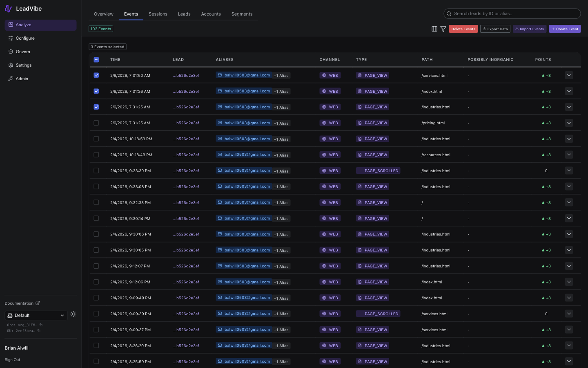The width and height of the screenshot is (588, 368).
Task: Expand the chevron on the /services.html event row
Action: [569, 75]
